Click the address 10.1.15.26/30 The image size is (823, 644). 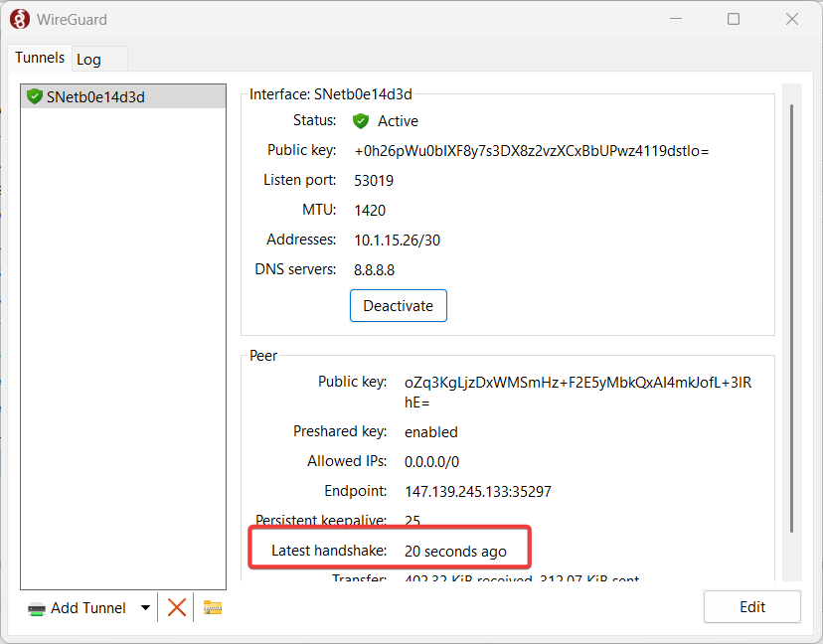coord(397,241)
